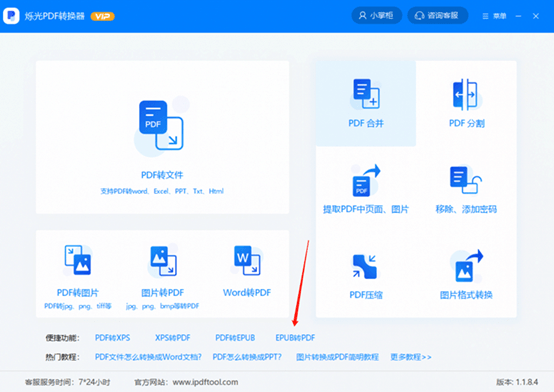The image size is (554, 392).
Task: Click the app logo in title bar
Action: pos(11,16)
